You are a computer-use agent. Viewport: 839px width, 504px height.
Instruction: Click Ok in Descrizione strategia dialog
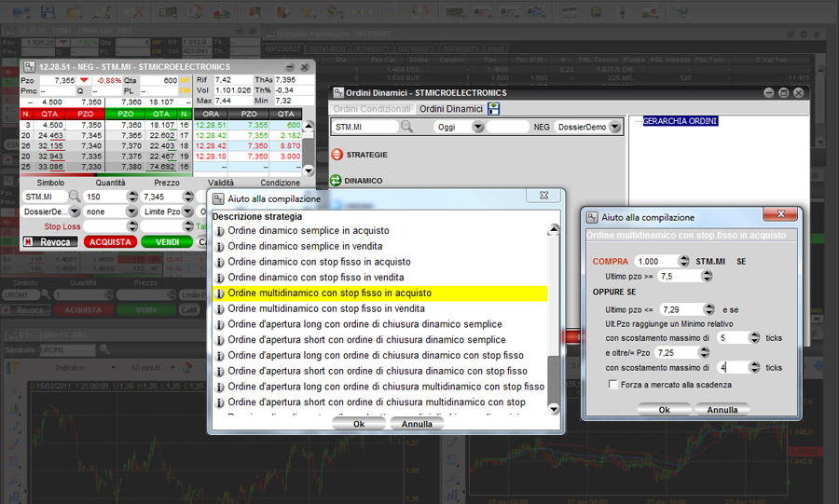[x=359, y=424]
